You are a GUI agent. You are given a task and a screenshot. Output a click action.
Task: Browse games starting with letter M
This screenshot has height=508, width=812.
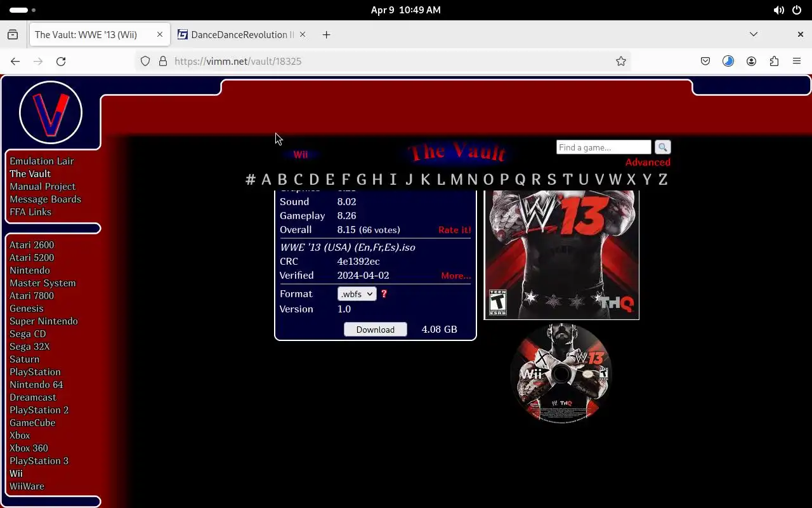coord(457,180)
